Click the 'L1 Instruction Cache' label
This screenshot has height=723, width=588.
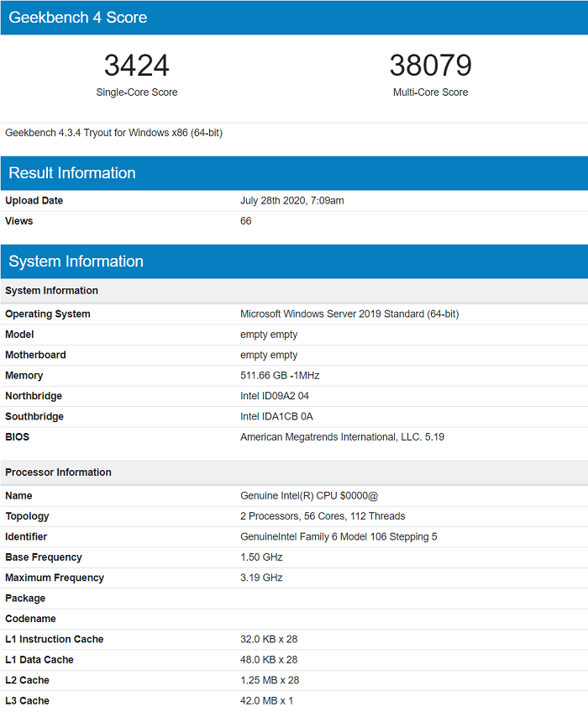click(x=55, y=639)
